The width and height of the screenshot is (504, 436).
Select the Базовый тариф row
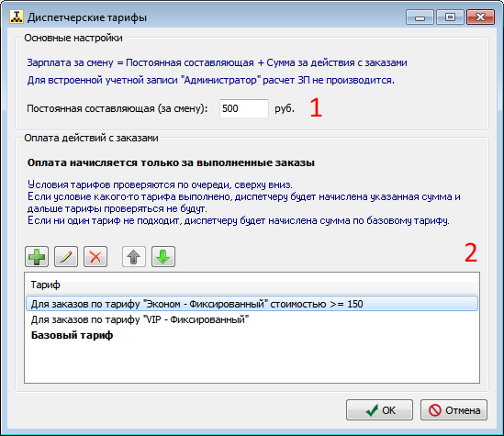[252, 335]
